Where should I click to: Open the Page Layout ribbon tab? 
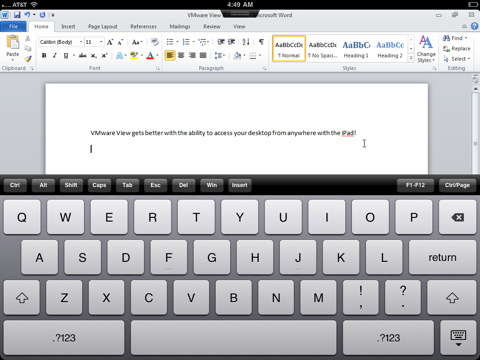[103, 26]
